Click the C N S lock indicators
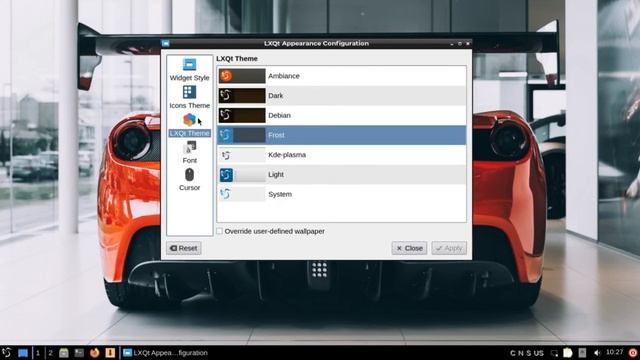This screenshot has width=640, height=360. pos(520,353)
